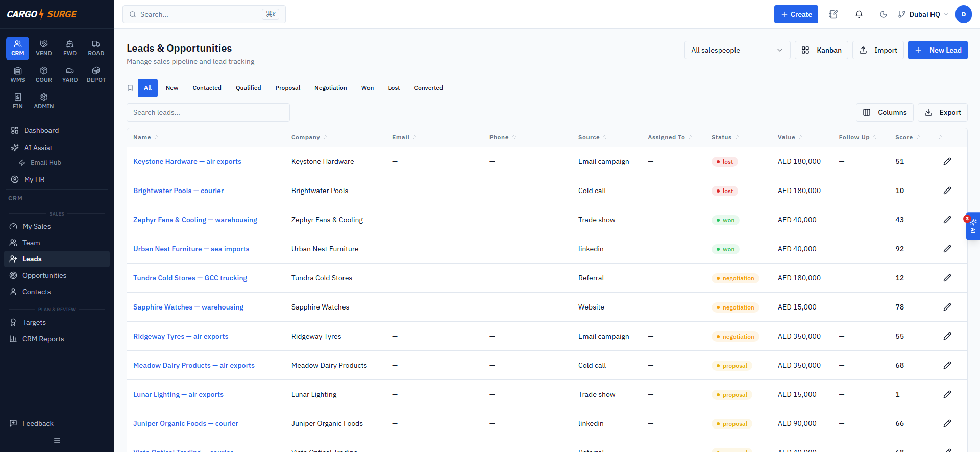Edit the Keystone Hardware lead
The height and width of the screenshot is (452, 980).
tap(947, 161)
